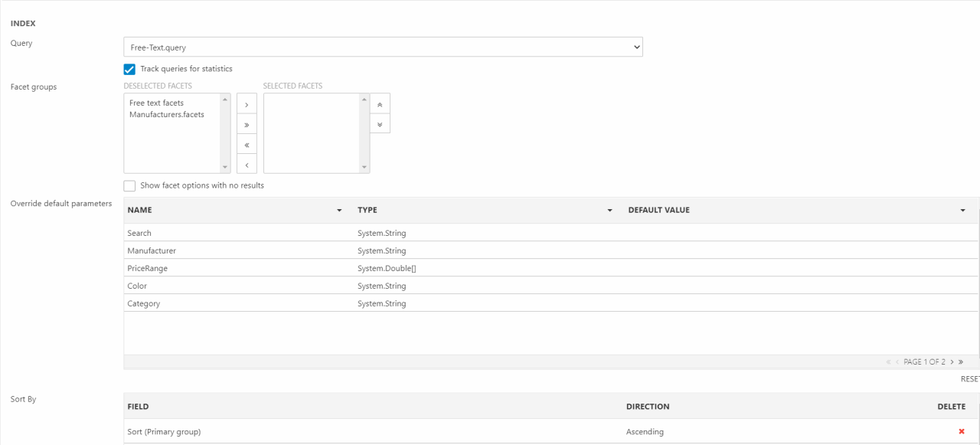This screenshot has height=445, width=980.
Task: Uncheck Track queries for statistics
Action: click(x=130, y=69)
